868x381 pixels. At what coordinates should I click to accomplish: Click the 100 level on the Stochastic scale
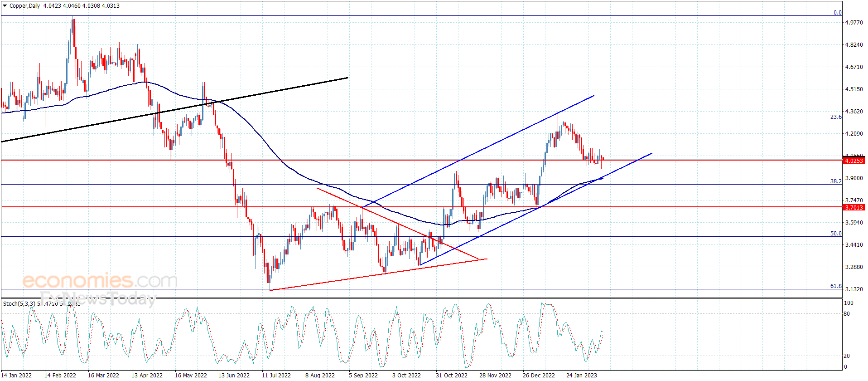coord(849,303)
